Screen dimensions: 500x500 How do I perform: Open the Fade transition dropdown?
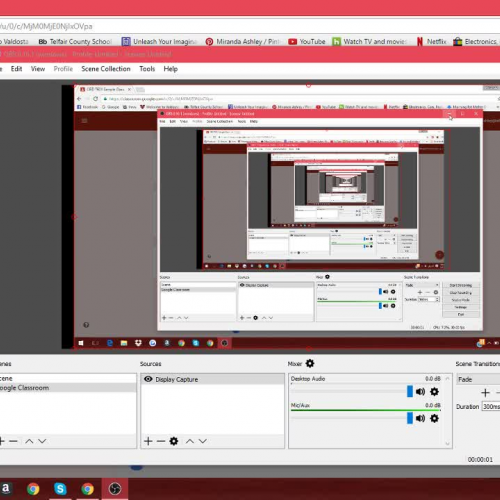(478, 379)
